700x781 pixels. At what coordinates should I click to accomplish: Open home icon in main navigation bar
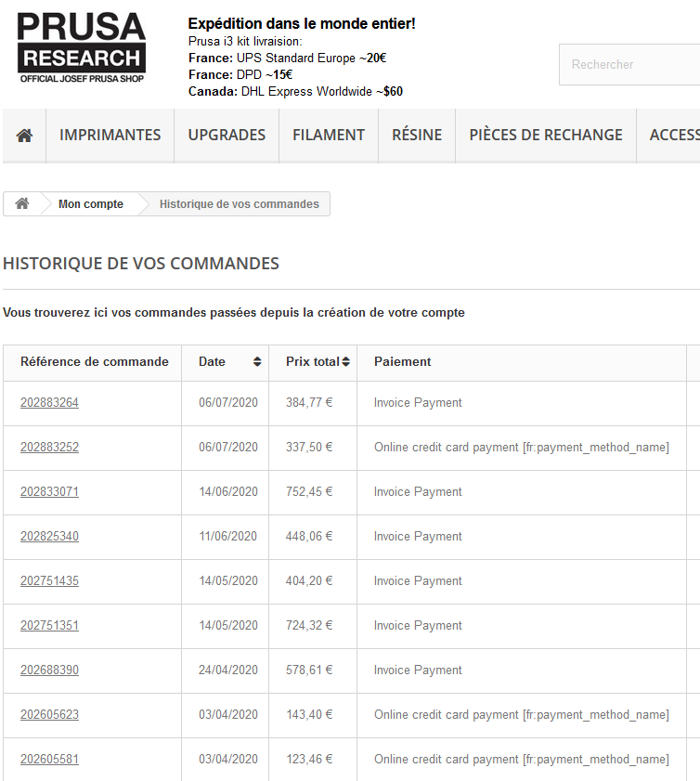(24, 135)
